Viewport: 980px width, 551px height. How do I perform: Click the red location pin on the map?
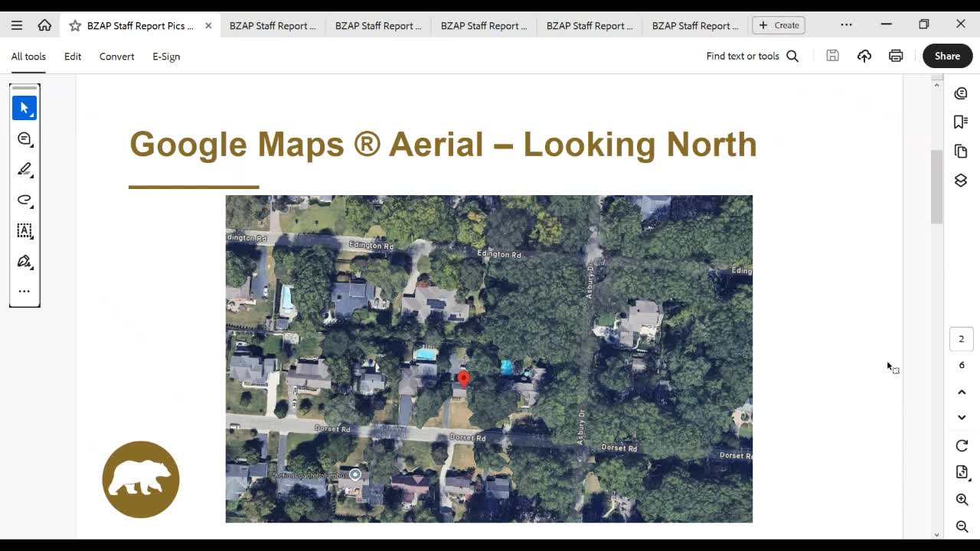click(463, 379)
